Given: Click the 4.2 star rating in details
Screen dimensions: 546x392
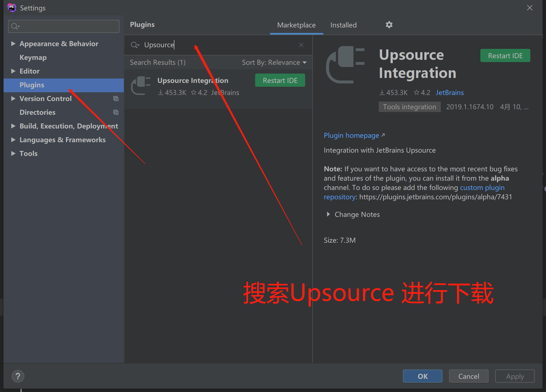Looking at the screenshot, I should [422, 93].
